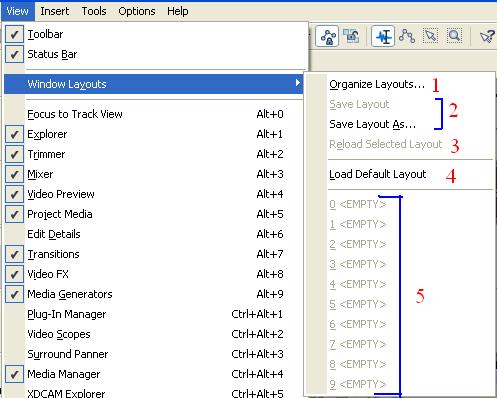This screenshot has width=497, height=398.
Task: Open the Help menu
Action: coord(178,11)
